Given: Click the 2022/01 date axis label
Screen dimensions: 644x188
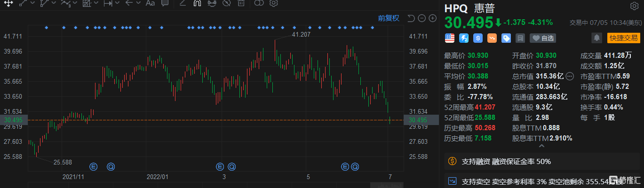Looking at the screenshot, I should tap(158, 177).
